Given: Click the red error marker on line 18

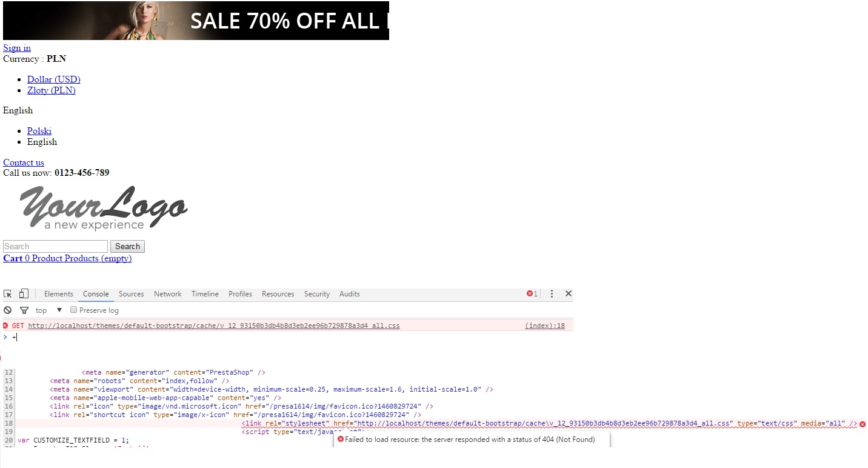Looking at the screenshot, I should coord(863,424).
